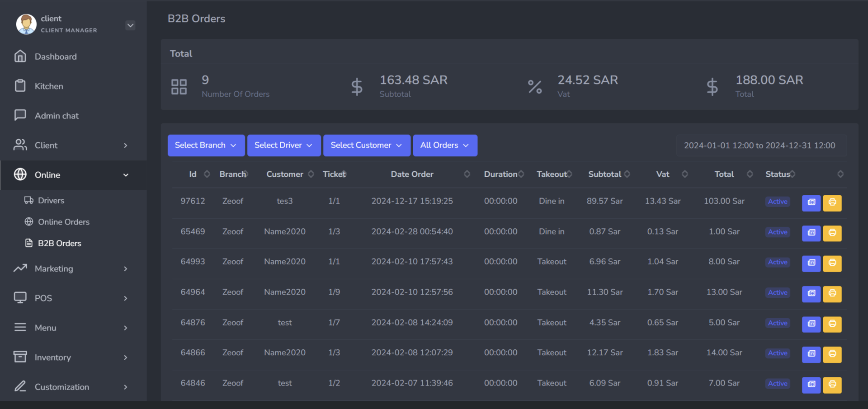868x409 pixels.
Task: Open the Kitchen sidebar item
Action: pyautogui.click(x=73, y=86)
